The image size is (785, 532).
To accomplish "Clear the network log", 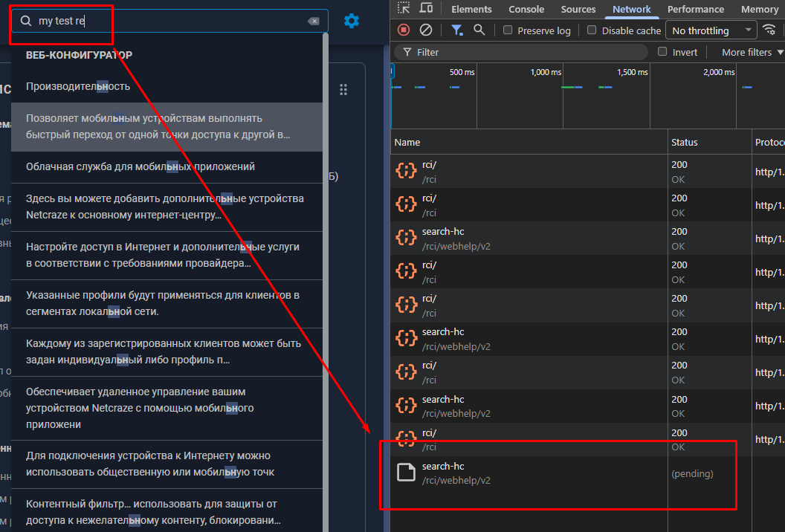I will [426, 30].
